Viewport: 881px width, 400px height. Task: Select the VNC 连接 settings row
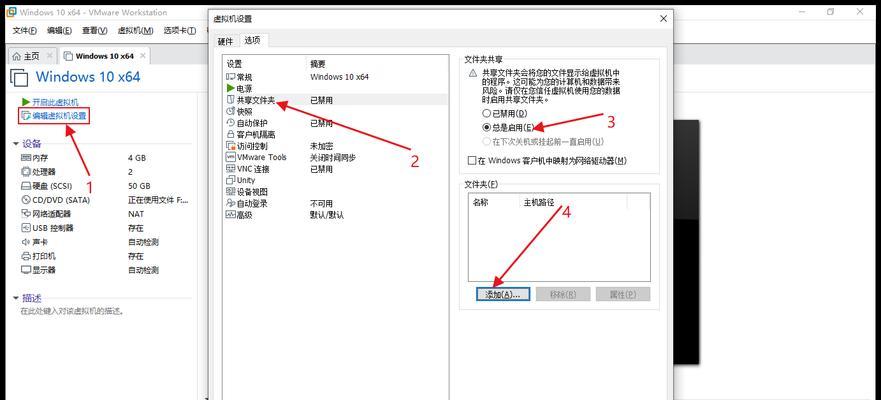(335, 169)
